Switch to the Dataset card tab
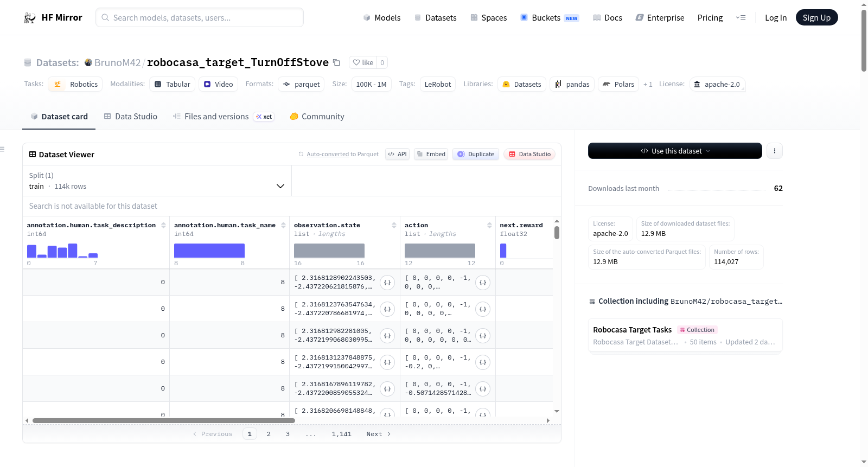 (x=59, y=117)
